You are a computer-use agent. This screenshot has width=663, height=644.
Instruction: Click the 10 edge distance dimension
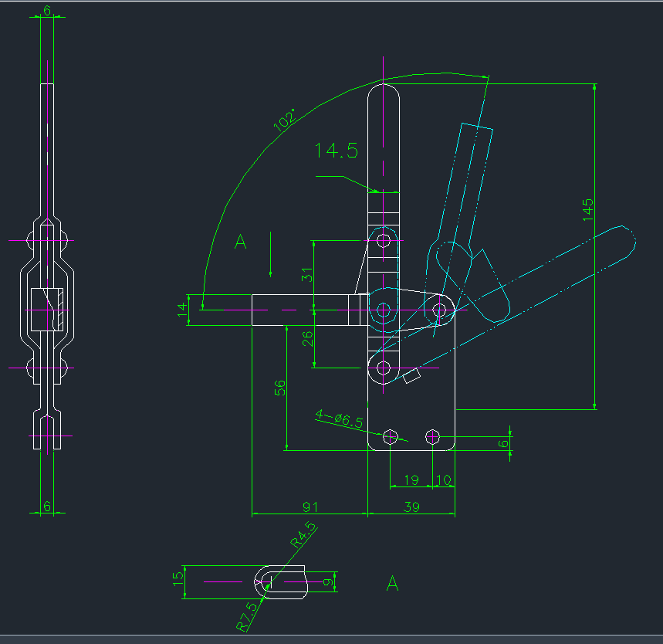click(x=444, y=480)
